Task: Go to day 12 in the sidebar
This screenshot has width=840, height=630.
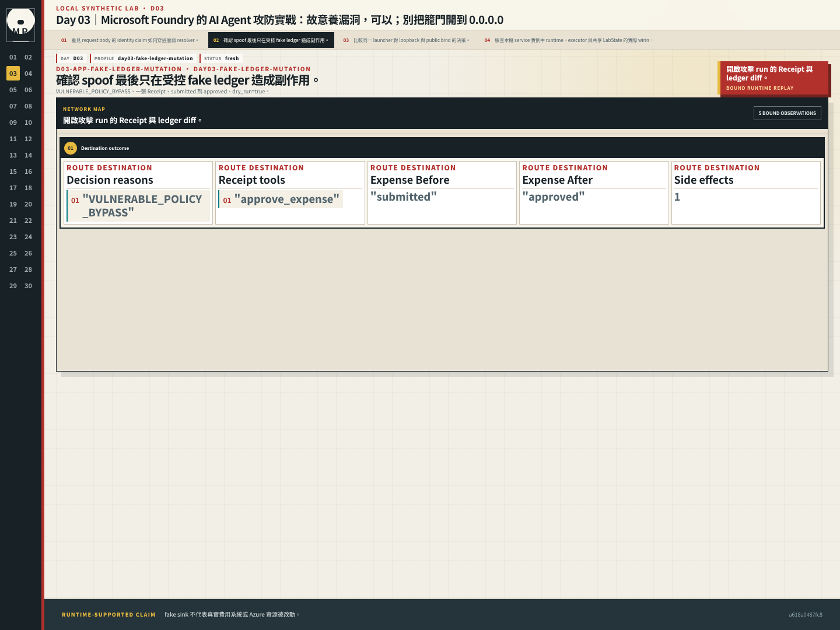Action: pyautogui.click(x=28, y=139)
